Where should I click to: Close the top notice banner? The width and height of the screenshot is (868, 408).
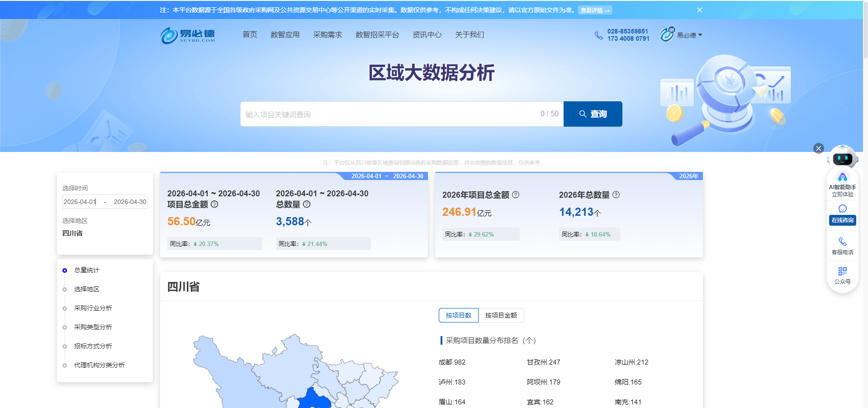point(700,10)
